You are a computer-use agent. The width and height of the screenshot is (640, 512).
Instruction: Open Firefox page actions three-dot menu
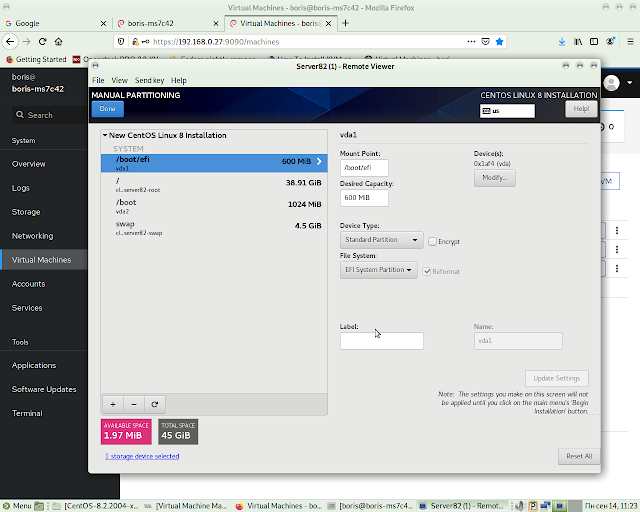(471, 41)
